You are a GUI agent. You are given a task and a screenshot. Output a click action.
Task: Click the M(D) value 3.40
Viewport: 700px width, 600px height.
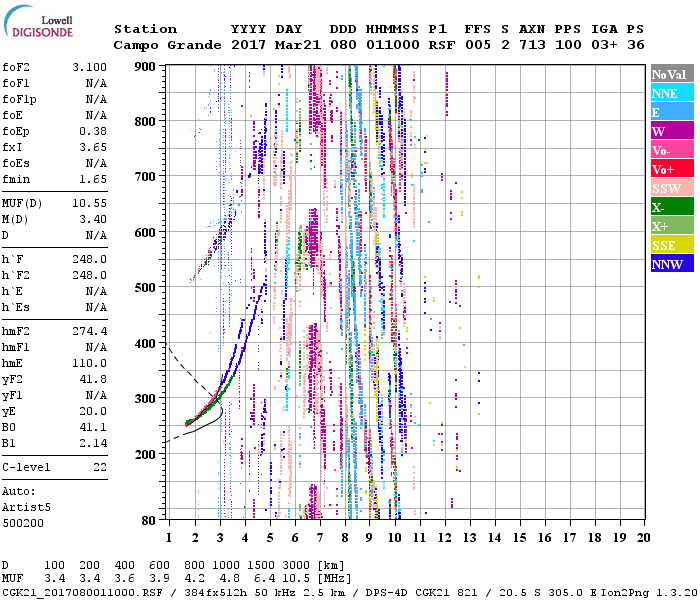click(x=93, y=219)
